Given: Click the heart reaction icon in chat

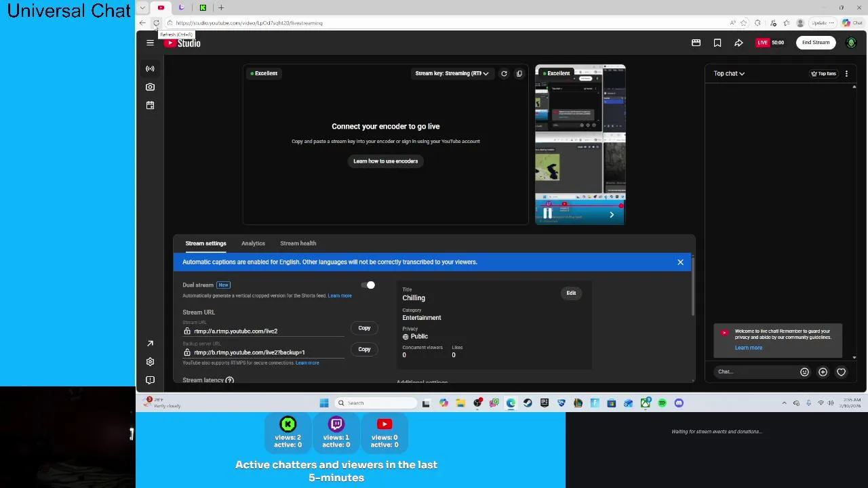Looking at the screenshot, I should pyautogui.click(x=841, y=371).
